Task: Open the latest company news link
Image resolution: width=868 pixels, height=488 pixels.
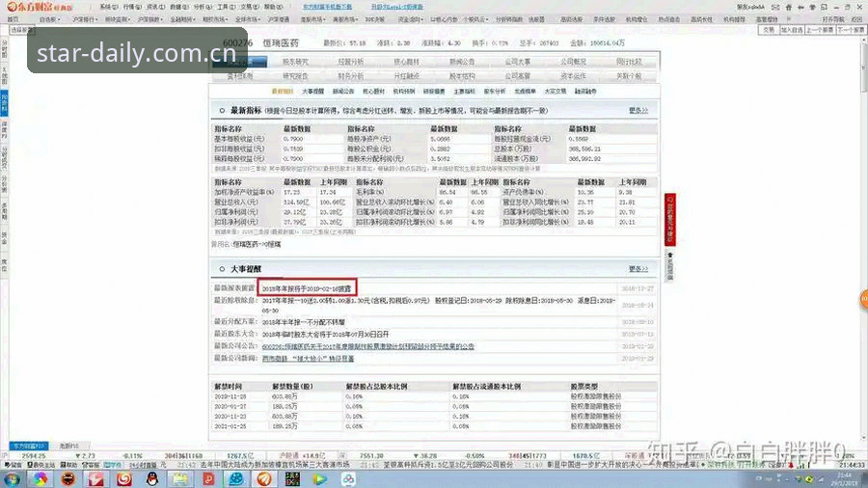Action: pos(308,359)
